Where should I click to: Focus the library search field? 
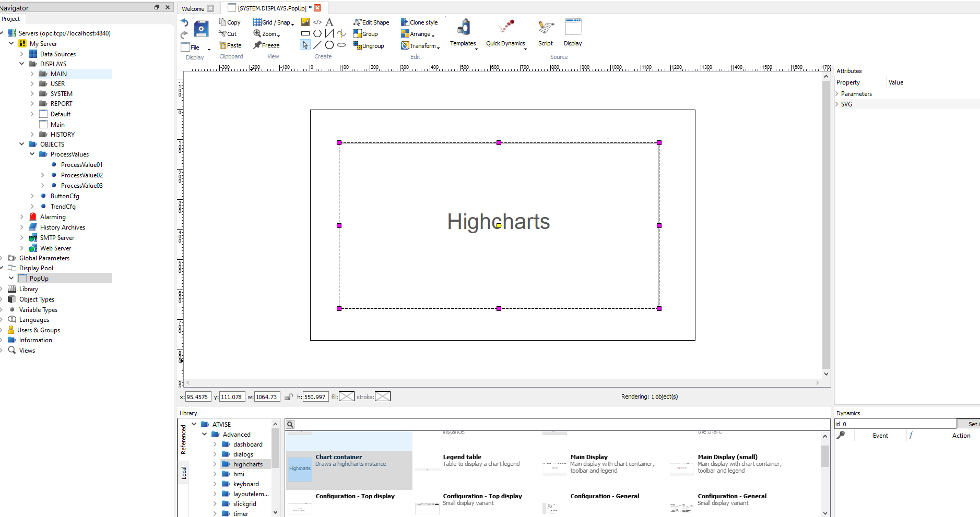pos(562,425)
